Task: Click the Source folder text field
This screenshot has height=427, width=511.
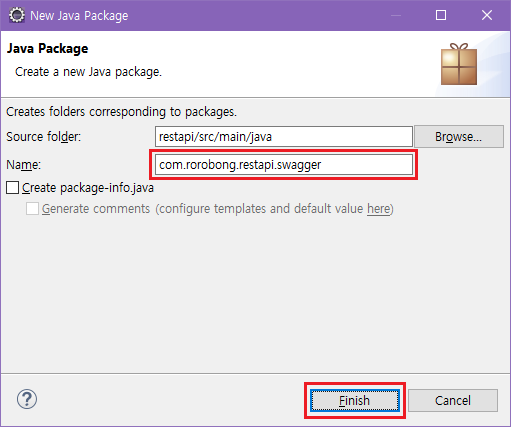Action: pyautogui.click(x=284, y=137)
